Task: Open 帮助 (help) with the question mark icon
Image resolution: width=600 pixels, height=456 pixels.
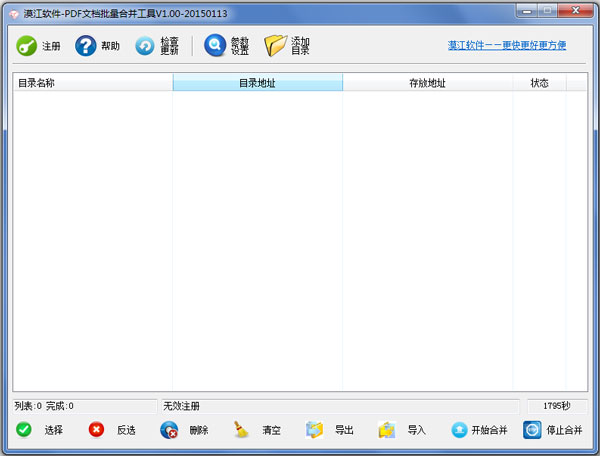Action: coord(86,46)
